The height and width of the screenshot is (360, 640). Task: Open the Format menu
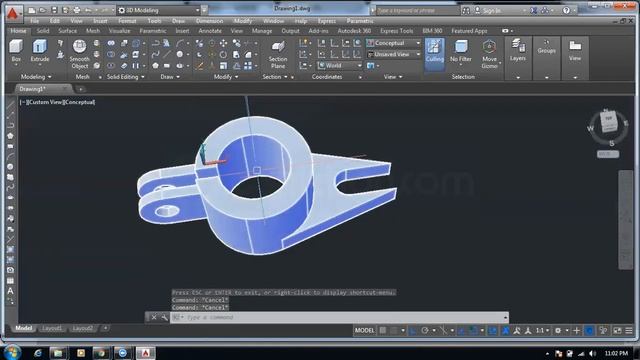(x=127, y=21)
